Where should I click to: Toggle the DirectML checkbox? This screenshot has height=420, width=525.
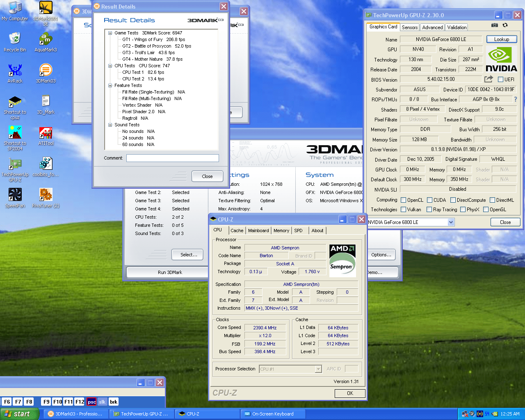(492, 200)
